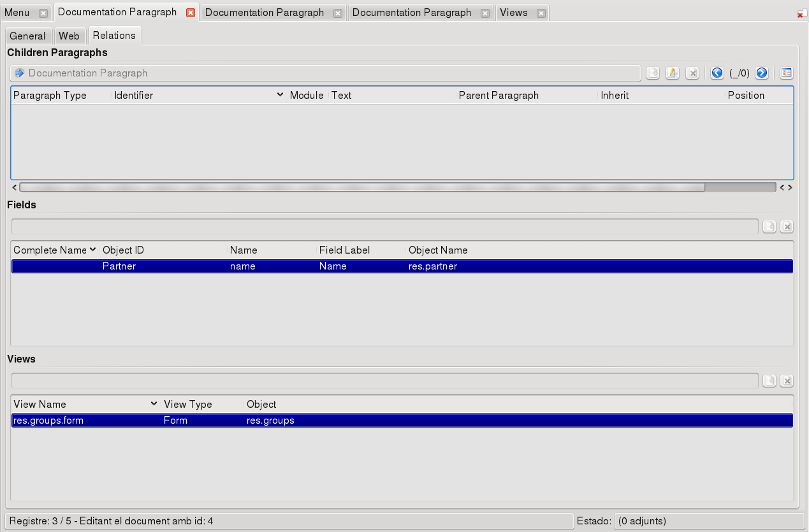Sort by Parent Paragraph column header
This screenshot has height=532, width=809.
click(499, 96)
